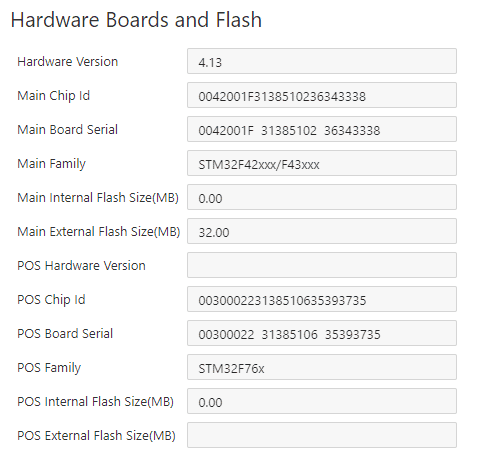Click the Hardware Version label

tap(68, 62)
